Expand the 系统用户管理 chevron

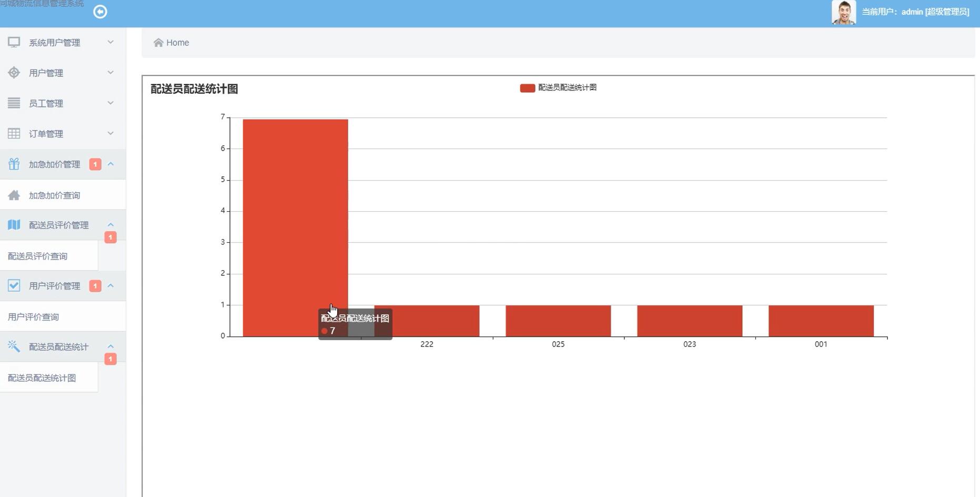(110, 42)
